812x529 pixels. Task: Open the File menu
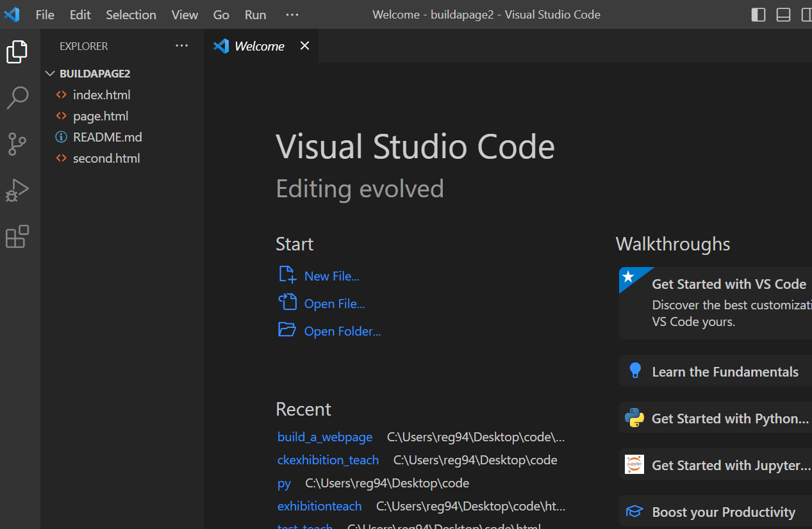tap(45, 14)
